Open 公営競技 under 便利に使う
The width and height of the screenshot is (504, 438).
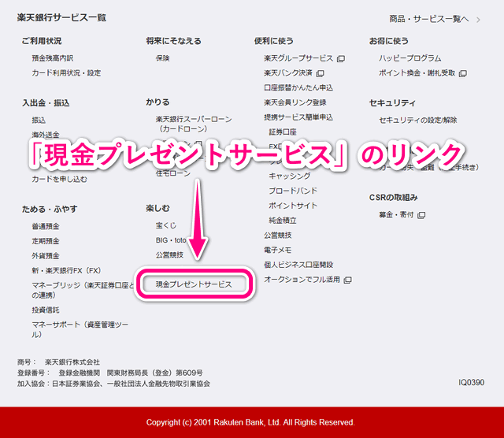tap(278, 236)
